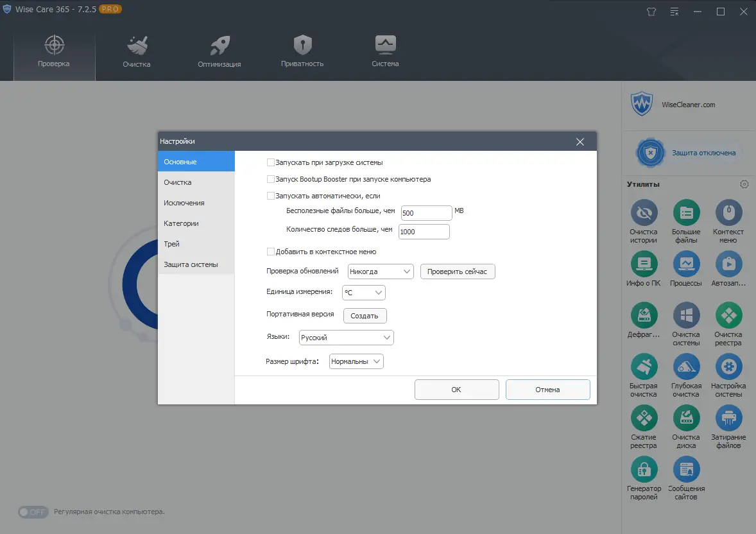Open Языки dropdown Русский
The height and width of the screenshot is (534, 756).
point(346,338)
